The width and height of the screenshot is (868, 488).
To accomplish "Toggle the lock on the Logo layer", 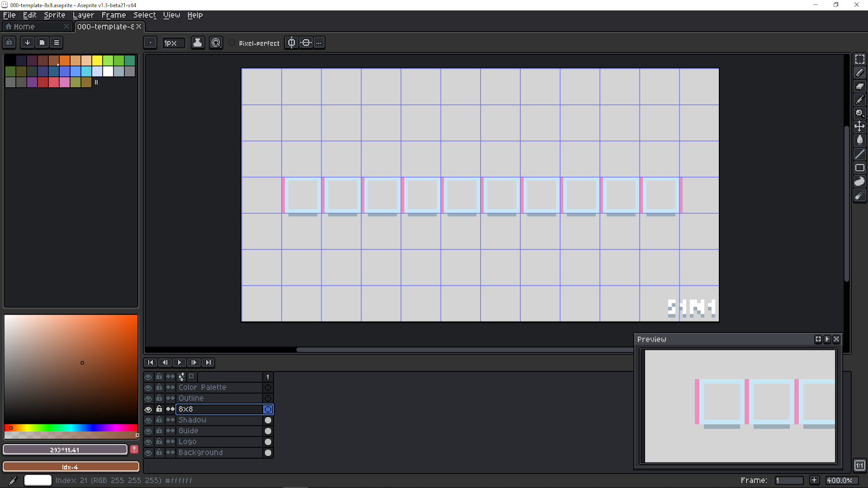I will click(159, 441).
